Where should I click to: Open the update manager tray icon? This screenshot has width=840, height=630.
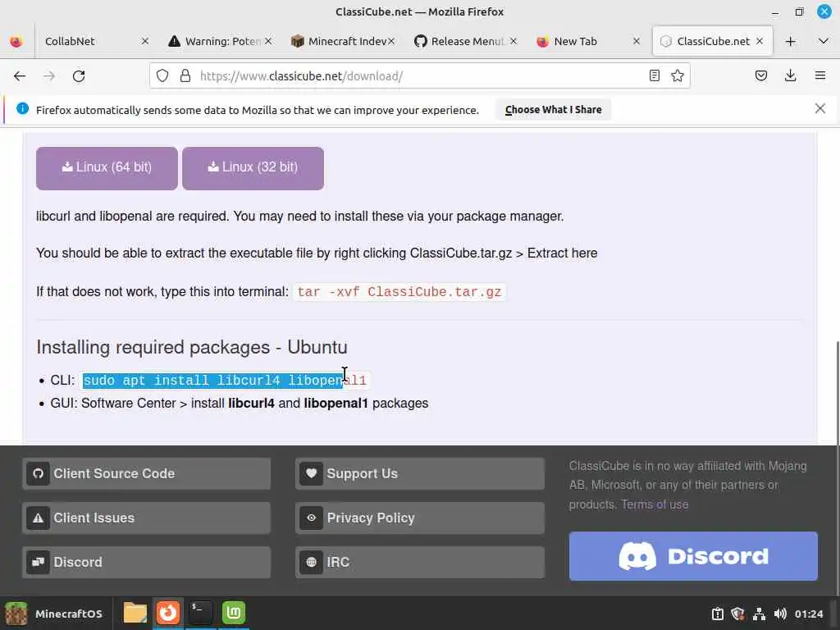point(717,614)
